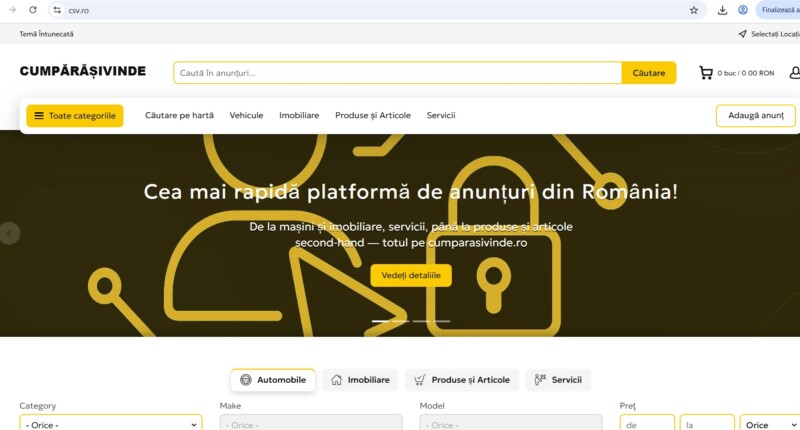Click the Caută în anunțuri search field
This screenshot has width=800, height=430.
397,73
